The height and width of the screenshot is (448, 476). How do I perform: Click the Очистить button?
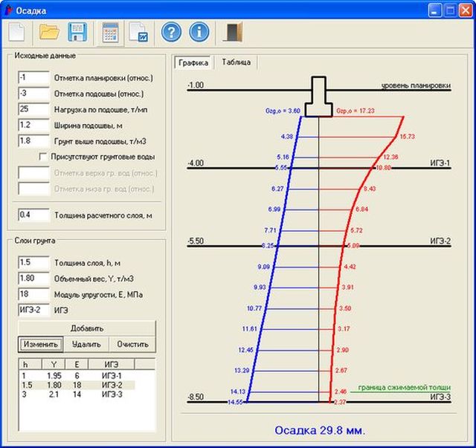pyautogui.click(x=132, y=344)
